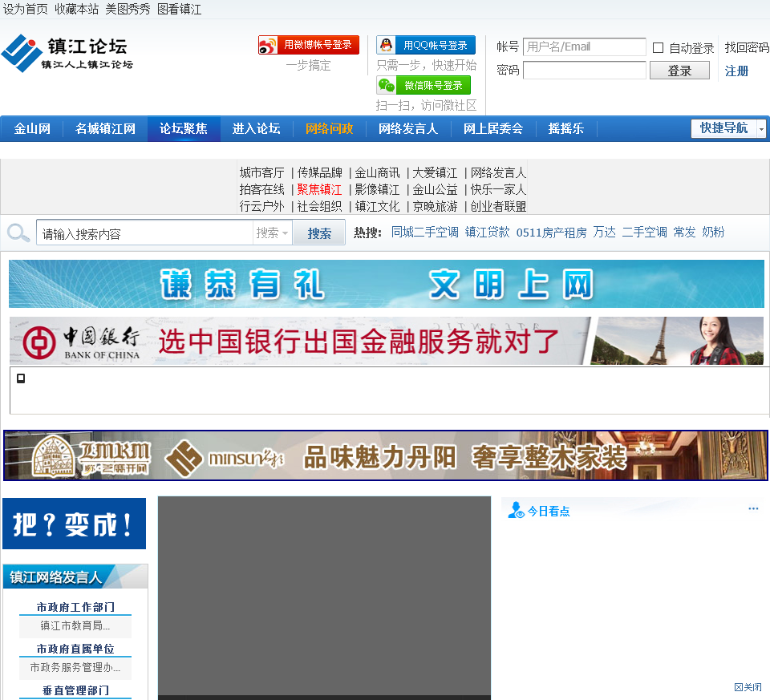Click the 今日看点 user icon
This screenshot has width=770, height=700.
[516, 510]
